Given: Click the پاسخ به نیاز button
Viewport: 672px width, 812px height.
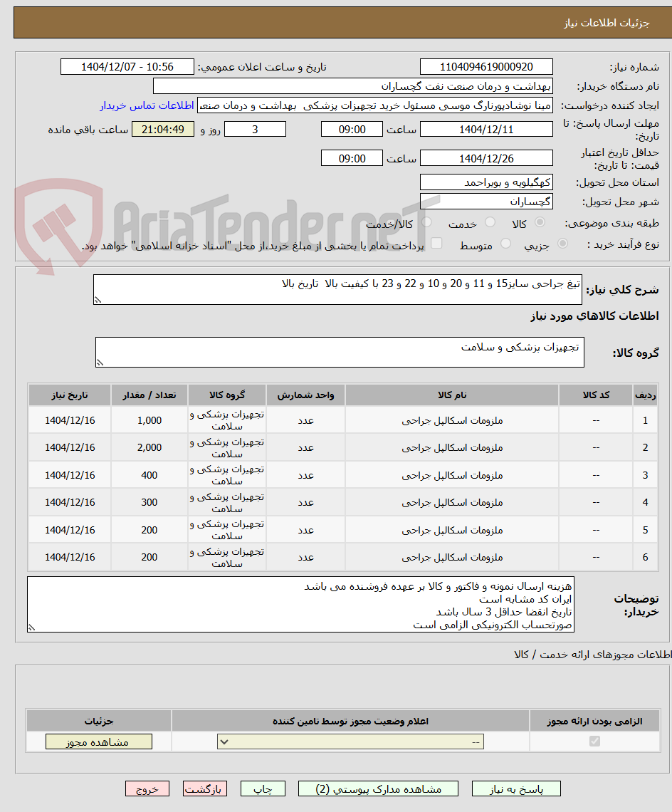Looking at the screenshot, I should pyautogui.click(x=516, y=788).
